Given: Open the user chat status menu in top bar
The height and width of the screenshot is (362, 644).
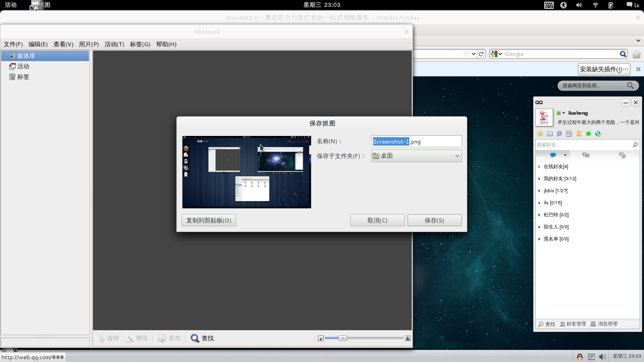Looking at the screenshot, I should [633, 5].
